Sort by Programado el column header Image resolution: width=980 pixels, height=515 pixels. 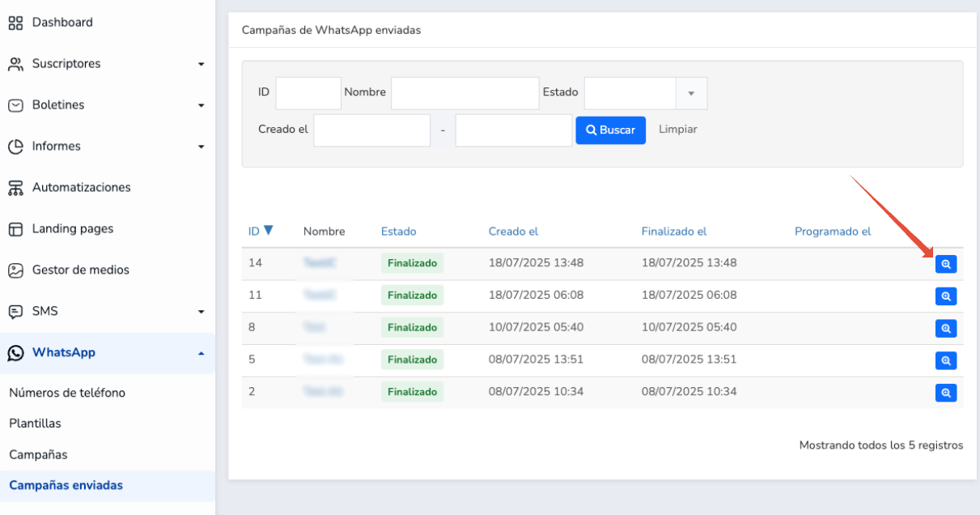(x=833, y=232)
